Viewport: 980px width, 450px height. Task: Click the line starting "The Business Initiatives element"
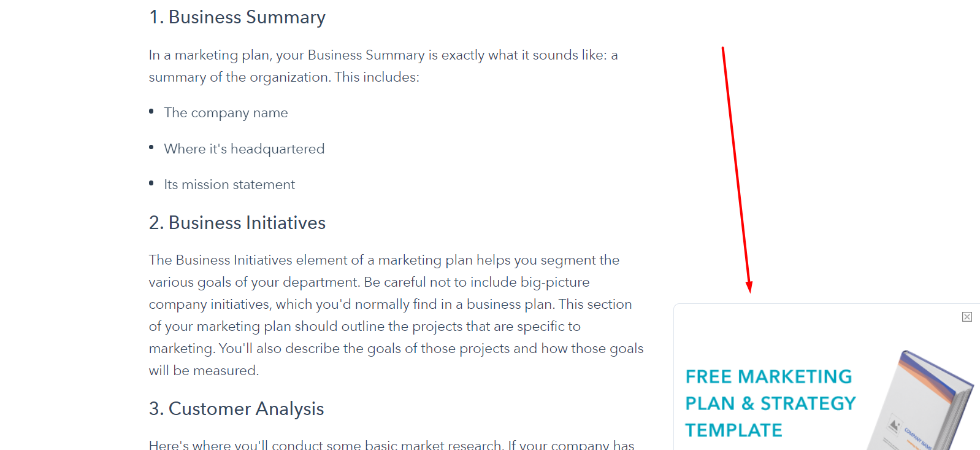384,260
